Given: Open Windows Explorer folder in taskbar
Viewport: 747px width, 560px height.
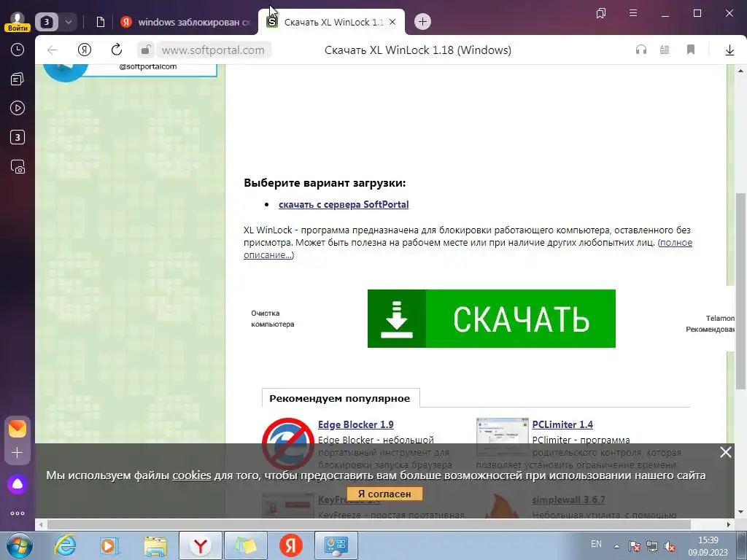Looking at the screenshot, I should tap(155, 546).
